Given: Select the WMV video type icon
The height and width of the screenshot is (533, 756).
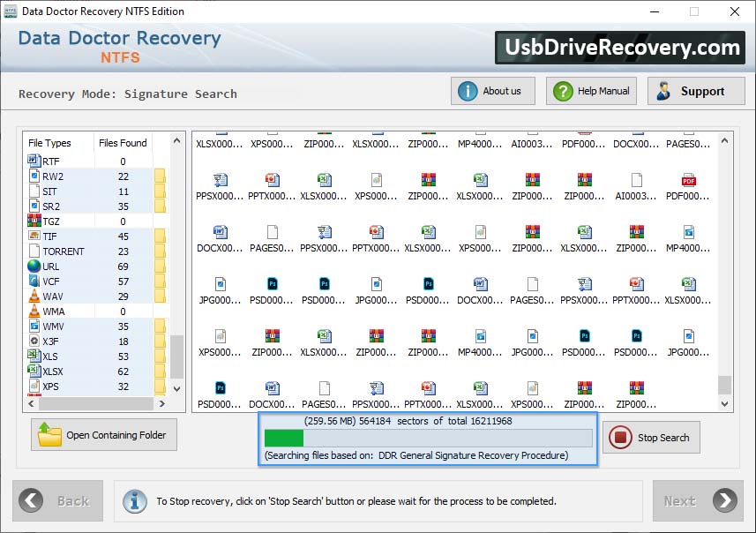Looking at the screenshot, I should (34, 326).
